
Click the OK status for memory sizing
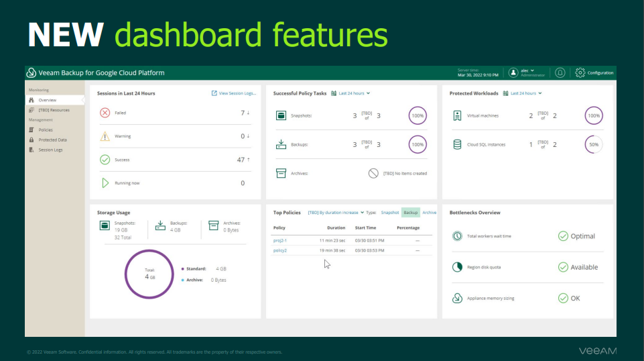[575, 298]
